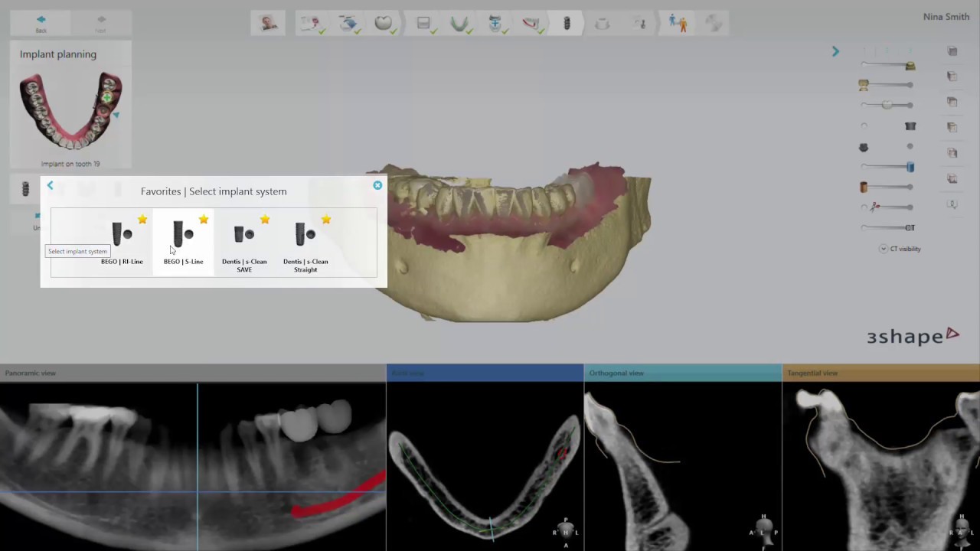The image size is (980, 551).
Task: Open the scan import workflow step
Action: (x=348, y=24)
